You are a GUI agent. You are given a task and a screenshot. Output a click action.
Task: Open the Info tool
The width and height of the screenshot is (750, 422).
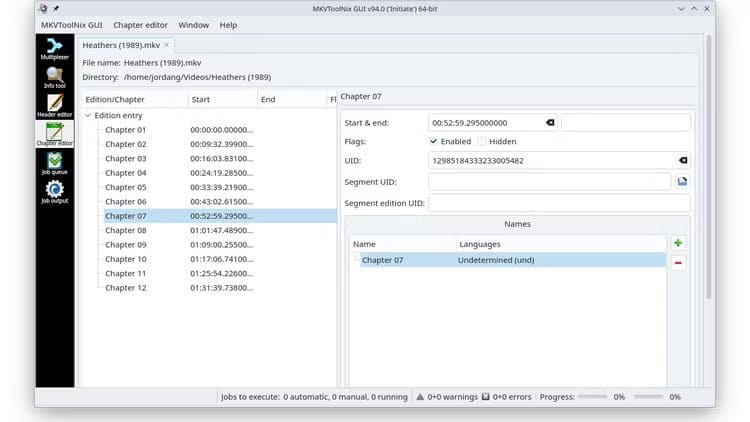pos(55,77)
